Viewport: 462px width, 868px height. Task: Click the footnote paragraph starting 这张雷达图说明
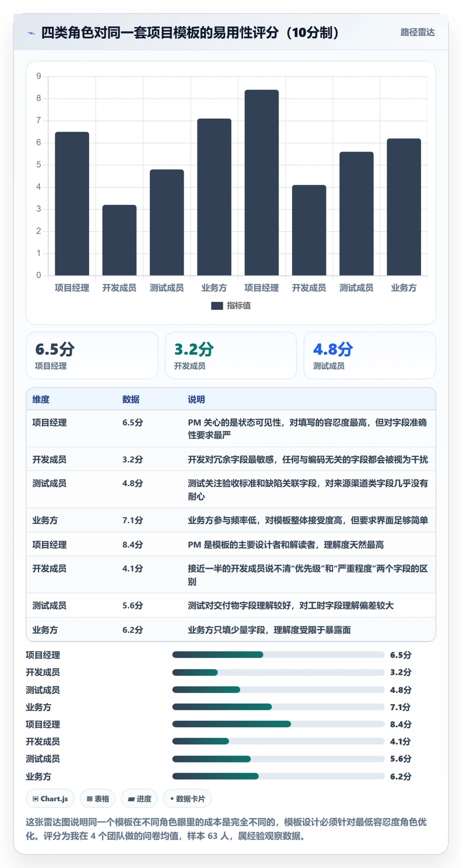pos(226,829)
